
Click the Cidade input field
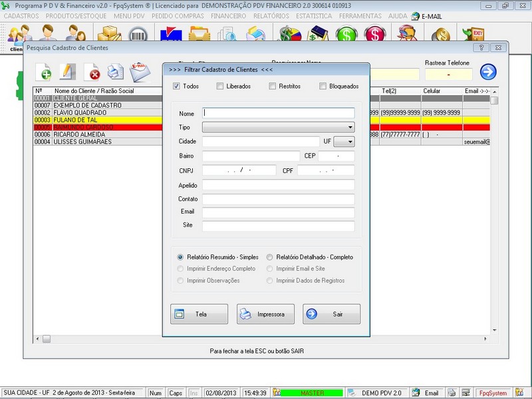click(x=261, y=142)
